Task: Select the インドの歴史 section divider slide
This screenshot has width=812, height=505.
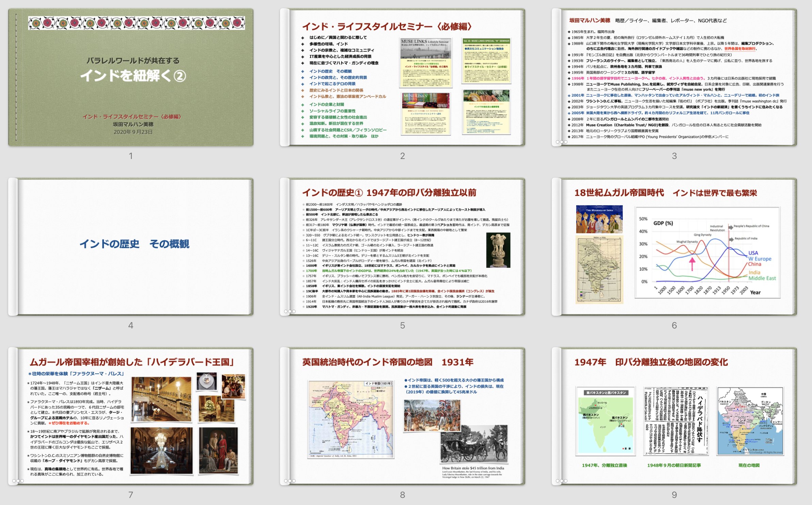Action: click(x=131, y=247)
